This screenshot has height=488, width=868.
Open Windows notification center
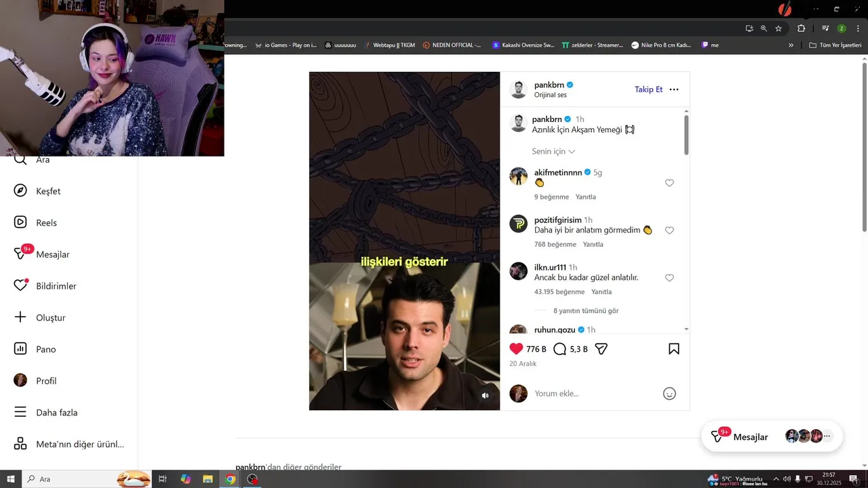[854, 479]
